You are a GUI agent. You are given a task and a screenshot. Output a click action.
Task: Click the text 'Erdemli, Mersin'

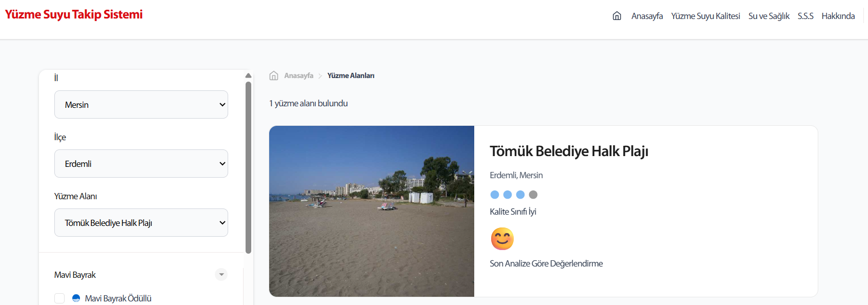tap(516, 175)
